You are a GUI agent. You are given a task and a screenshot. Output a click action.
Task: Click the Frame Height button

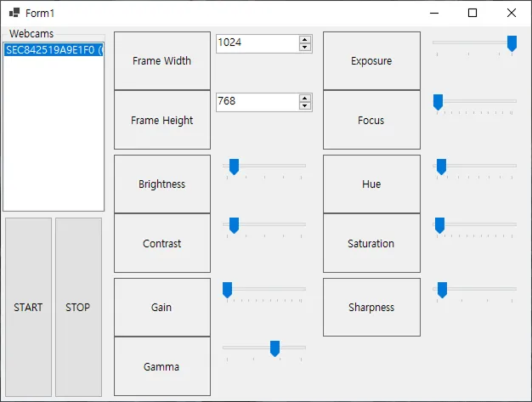pos(161,120)
